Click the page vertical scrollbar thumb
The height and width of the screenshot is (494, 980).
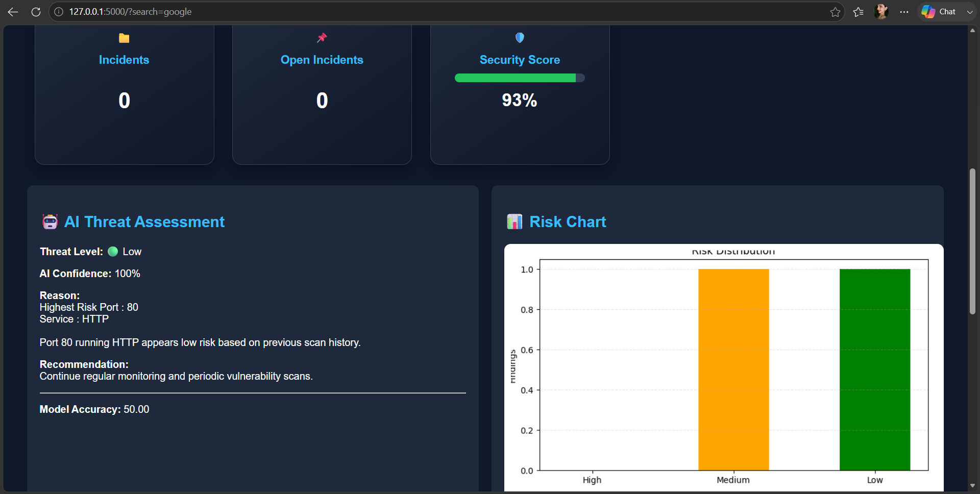[972, 241]
